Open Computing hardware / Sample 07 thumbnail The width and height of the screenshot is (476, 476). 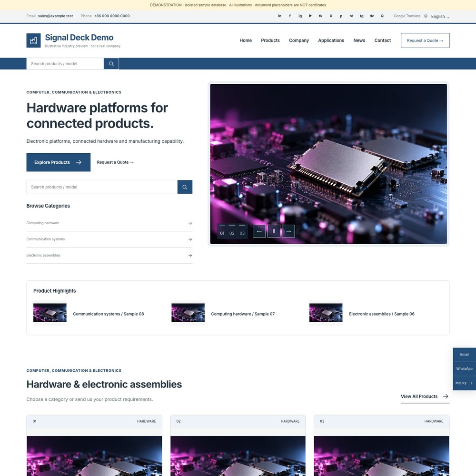click(188, 313)
